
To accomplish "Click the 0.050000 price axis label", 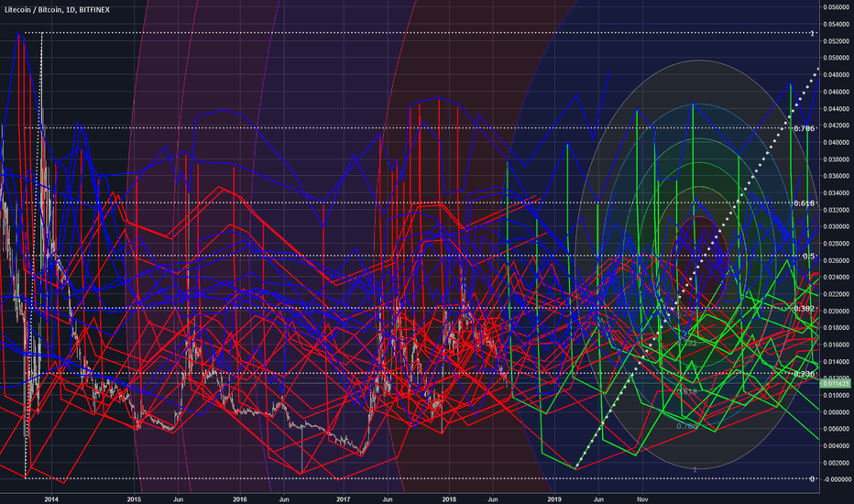I will (x=838, y=58).
